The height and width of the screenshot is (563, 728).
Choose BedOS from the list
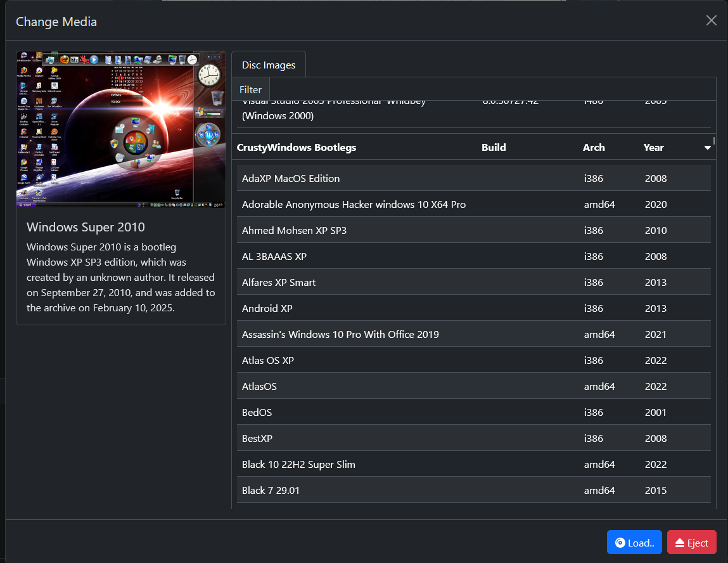pos(473,413)
